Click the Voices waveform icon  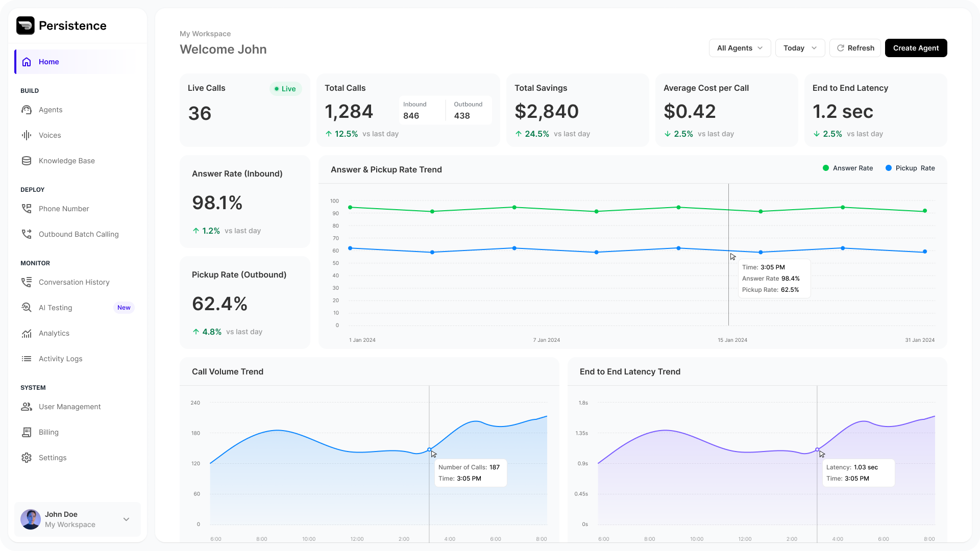click(27, 135)
